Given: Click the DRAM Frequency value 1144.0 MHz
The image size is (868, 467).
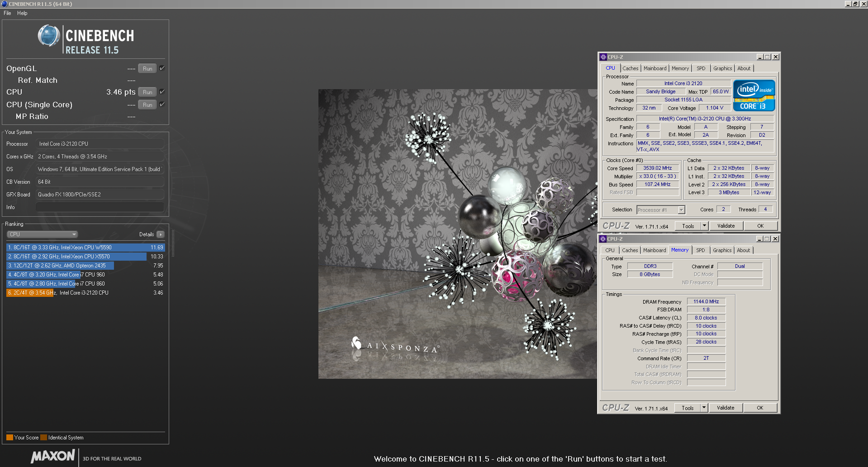Looking at the screenshot, I should tap(706, 301).
